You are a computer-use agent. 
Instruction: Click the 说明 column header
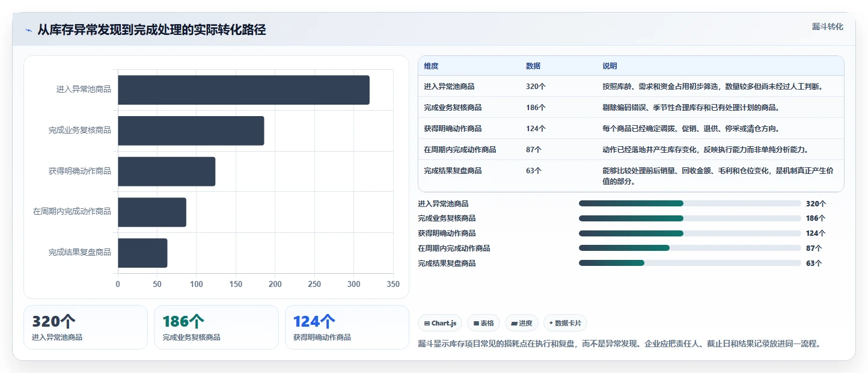(x=610, y=66)
